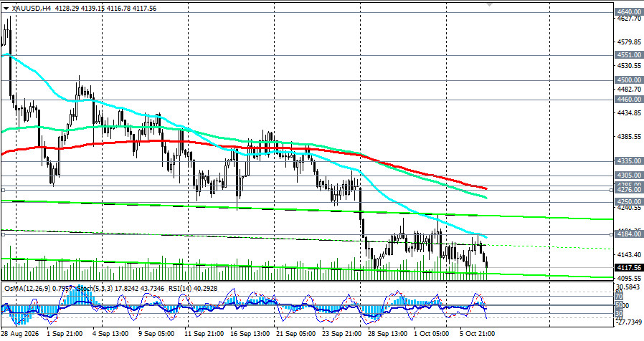Screen dimensions: 644x341
Task: Click the 4 Sep 13:00 time label
Action: 110,334
